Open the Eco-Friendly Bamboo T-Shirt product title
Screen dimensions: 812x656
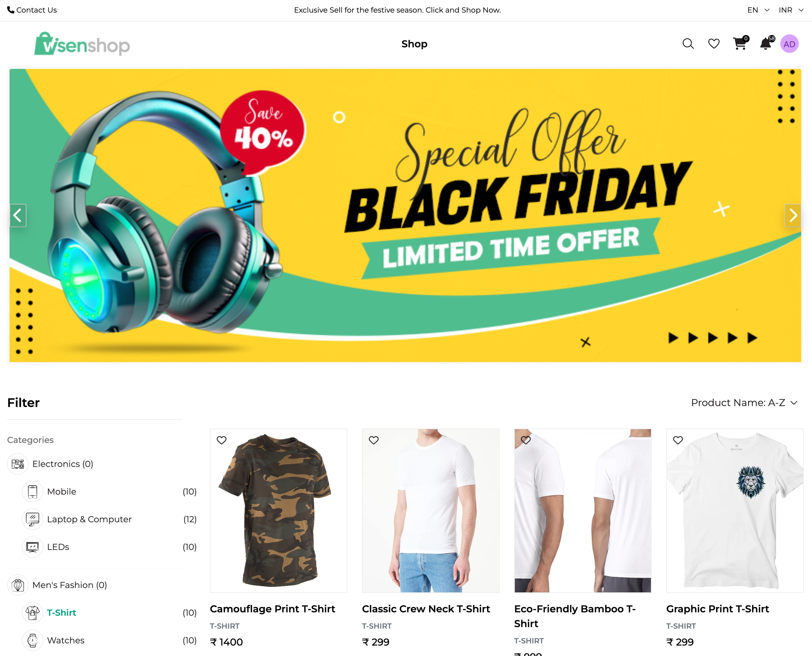[575, 616]
